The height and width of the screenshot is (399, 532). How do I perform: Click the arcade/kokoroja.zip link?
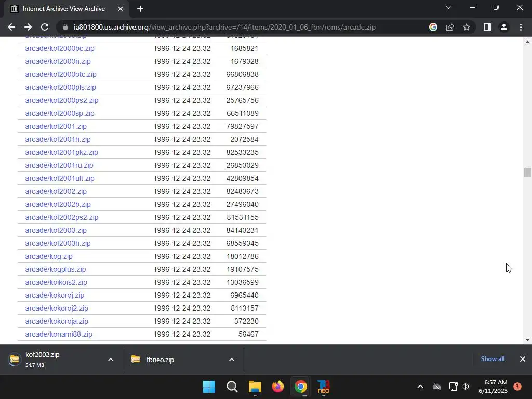pyautogui.click(x=57, y=321)
